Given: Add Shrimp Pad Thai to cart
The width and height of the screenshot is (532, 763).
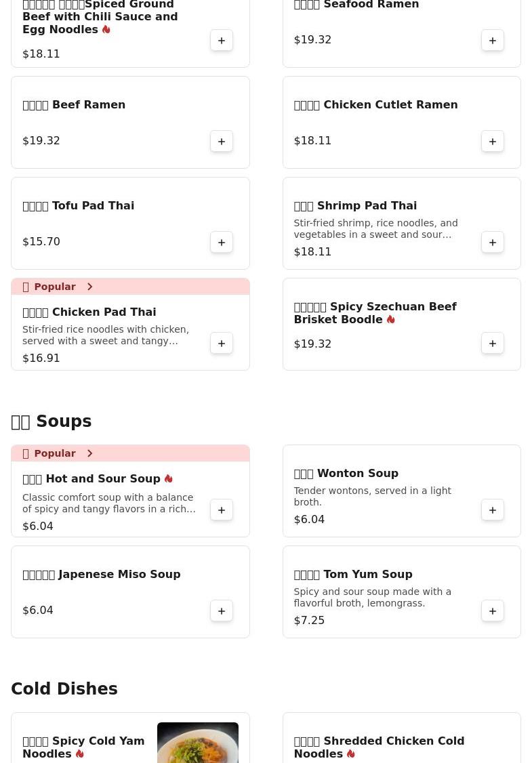Looking at the screenshot, I should (493, 243).
